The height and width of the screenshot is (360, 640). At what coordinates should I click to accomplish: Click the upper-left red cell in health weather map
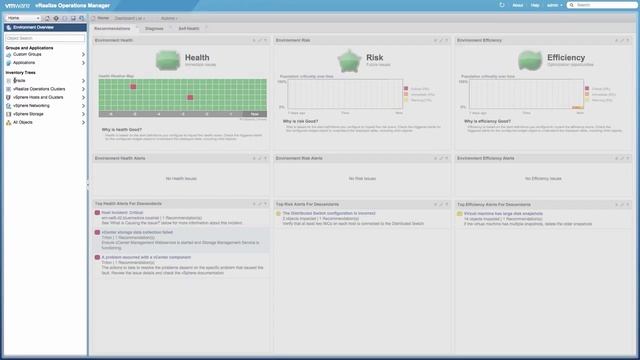tap(133, 87)
